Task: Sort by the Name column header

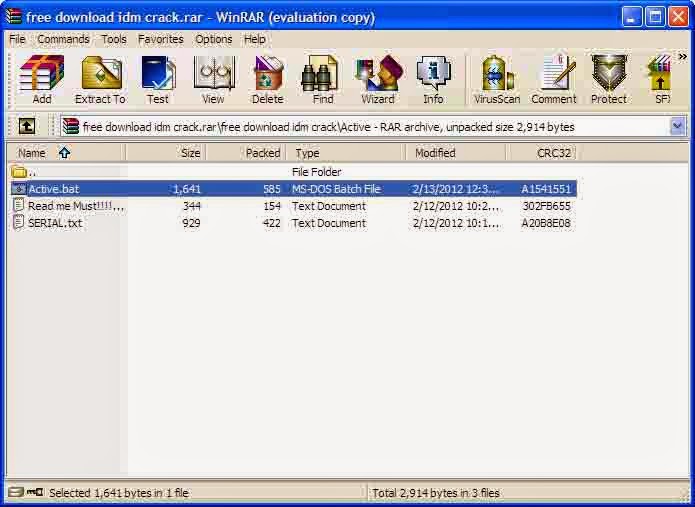Action: (x=66, y=153)
